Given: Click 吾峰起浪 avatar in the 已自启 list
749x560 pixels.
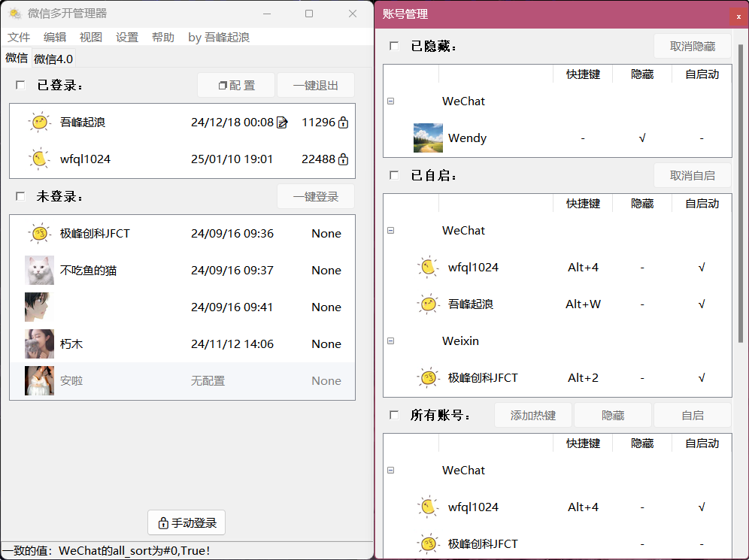Looking at the screenshot, I should click(x=428, y=304).
